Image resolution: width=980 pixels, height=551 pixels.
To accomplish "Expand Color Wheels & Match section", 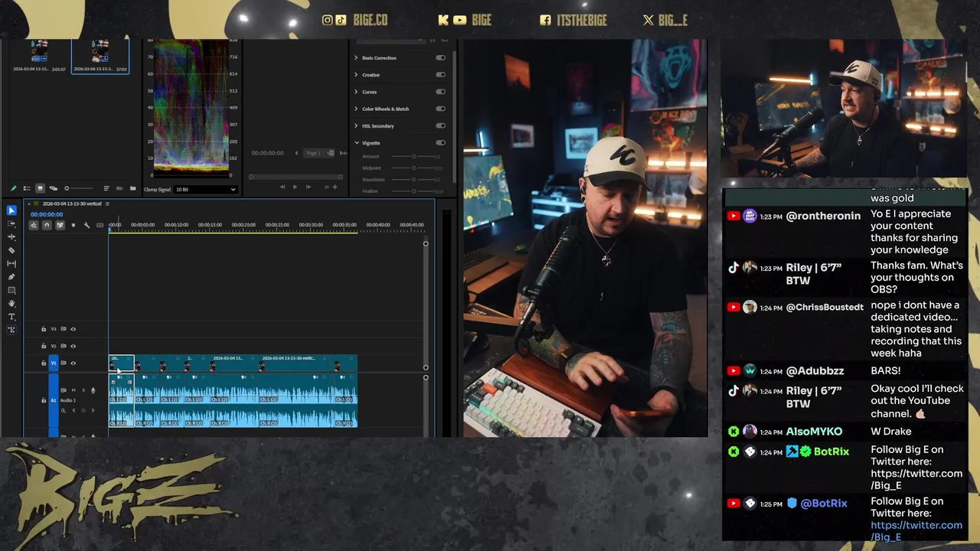I will [x=356, y=109].
